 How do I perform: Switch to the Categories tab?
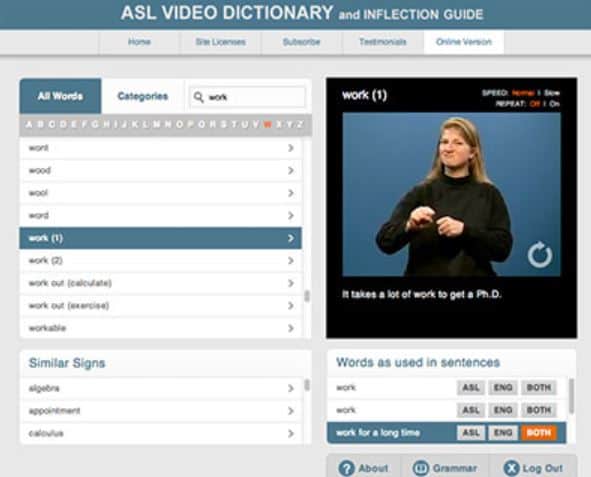coord(143,96)
